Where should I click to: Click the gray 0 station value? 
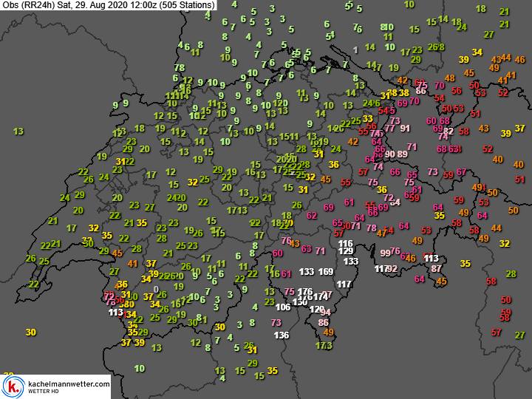(156, 289)
